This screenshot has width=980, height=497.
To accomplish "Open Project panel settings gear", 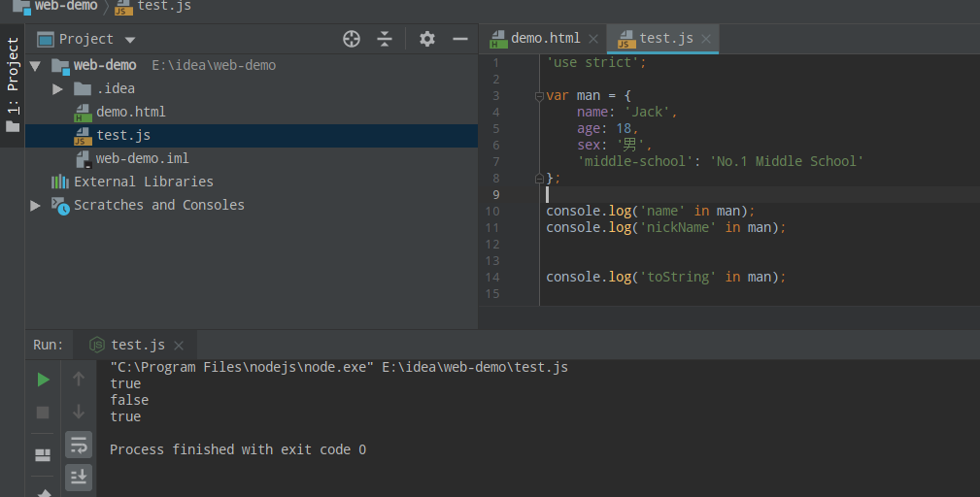I will coord(427,39).
